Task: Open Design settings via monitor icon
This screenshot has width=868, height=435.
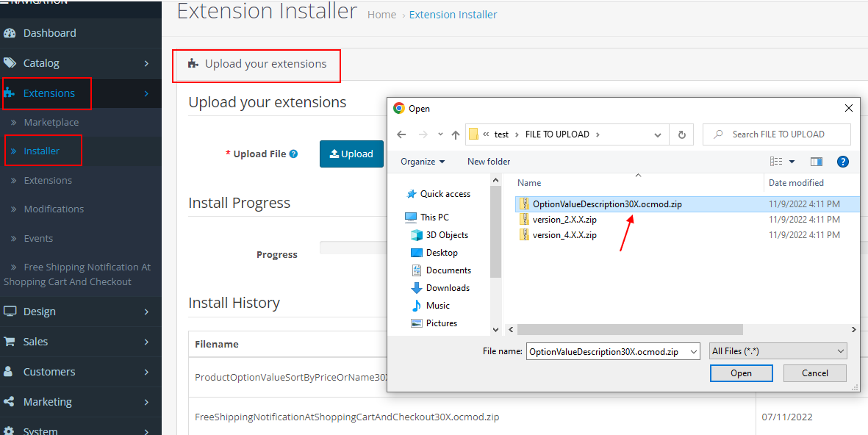Action: click(11, 311)
